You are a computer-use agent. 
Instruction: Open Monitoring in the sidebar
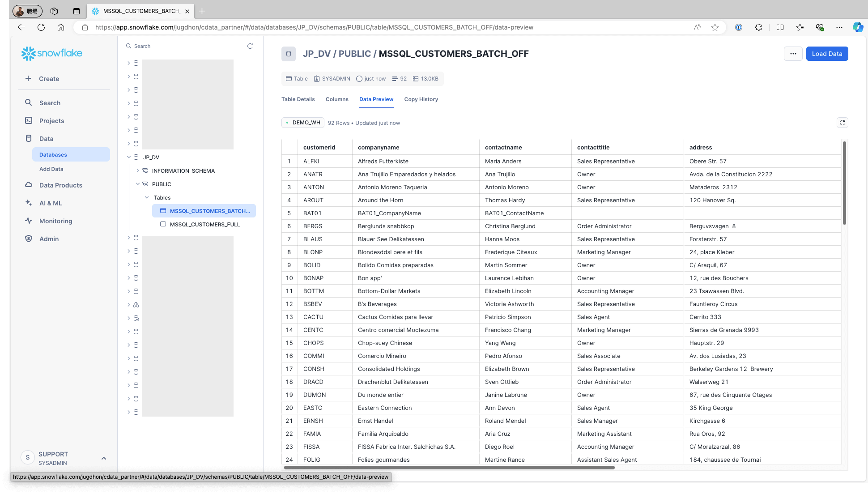[x=55, y=221]
